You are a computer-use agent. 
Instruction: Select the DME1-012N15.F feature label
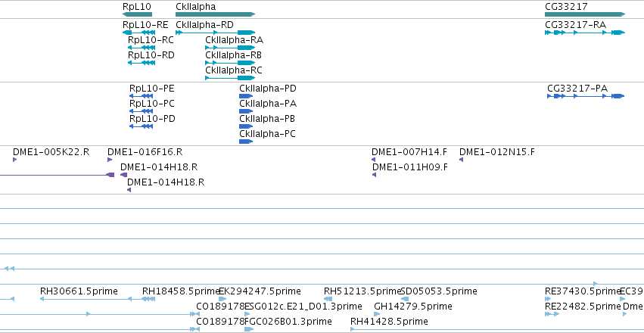[497, 152]
